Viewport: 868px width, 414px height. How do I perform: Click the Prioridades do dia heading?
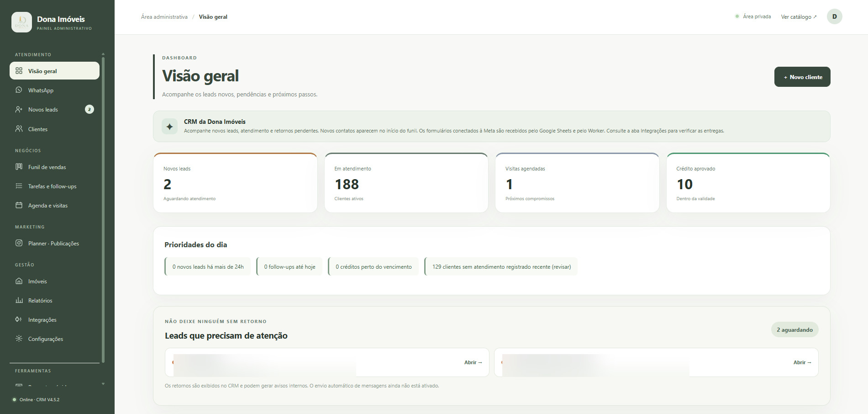[x=195, y=244]
